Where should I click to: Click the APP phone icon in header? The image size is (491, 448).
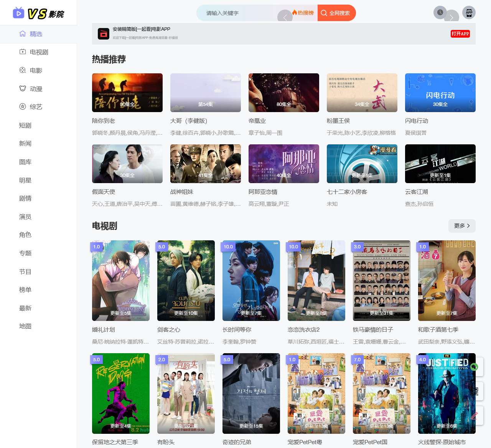[x=469, y=12]
